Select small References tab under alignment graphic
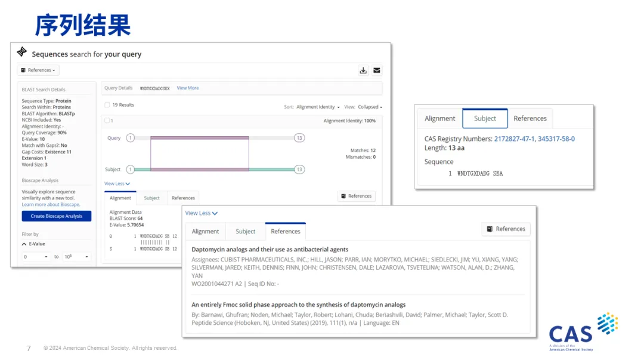Screen dimensions: 644x363 tap(183, 198)
